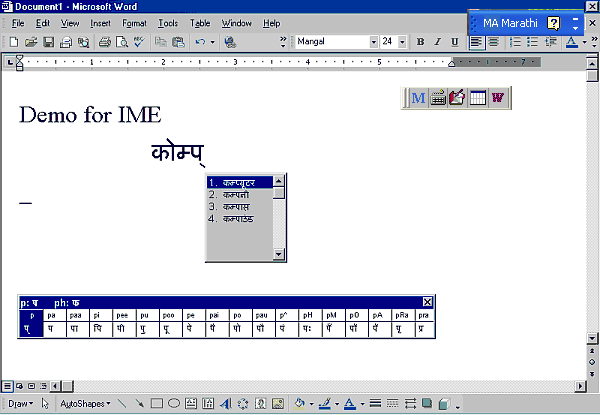Open the keyboard icon in IME toolbar
600x415 pixels.
click(438, 98)
